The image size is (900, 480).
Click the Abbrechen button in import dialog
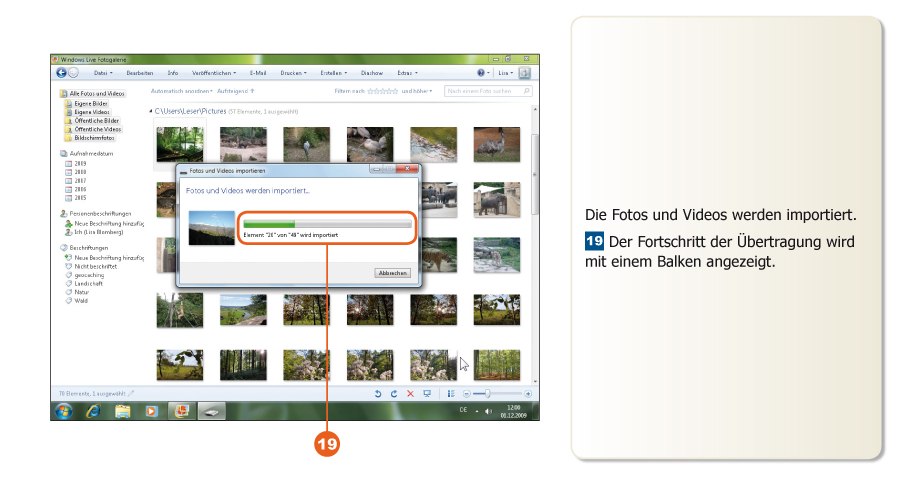pyautogui.click(x=392, y=273)
